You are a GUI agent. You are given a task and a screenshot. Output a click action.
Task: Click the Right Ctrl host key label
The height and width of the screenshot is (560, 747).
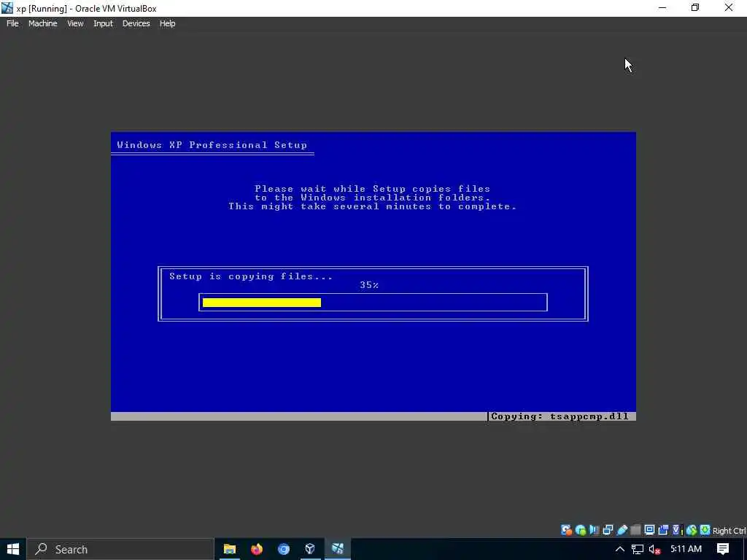click(729, 531)
